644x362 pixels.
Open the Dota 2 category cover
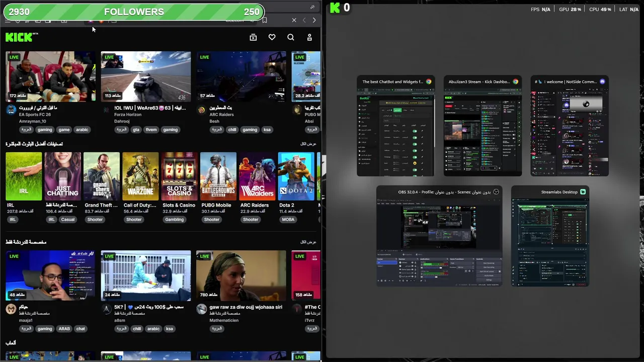tap(296, 176)
